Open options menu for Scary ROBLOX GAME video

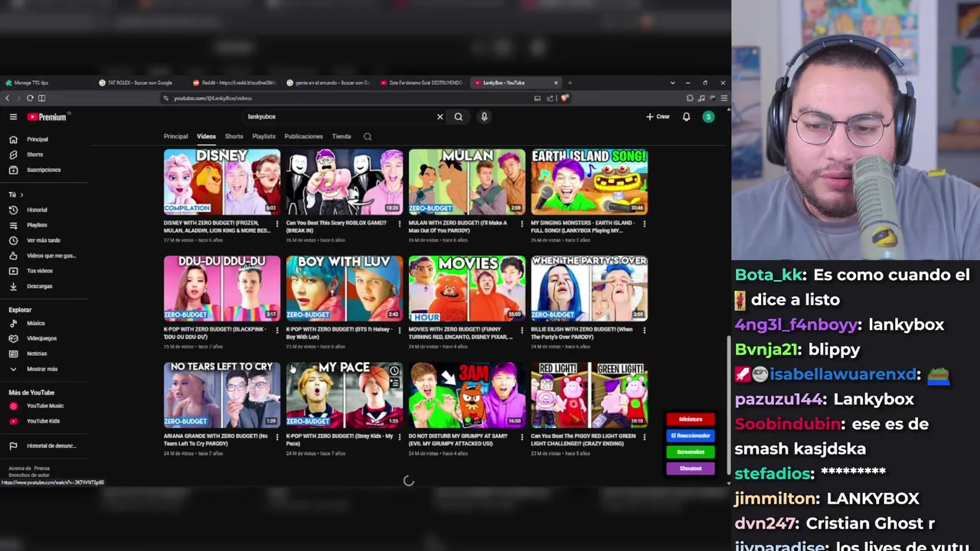(399, 223)
